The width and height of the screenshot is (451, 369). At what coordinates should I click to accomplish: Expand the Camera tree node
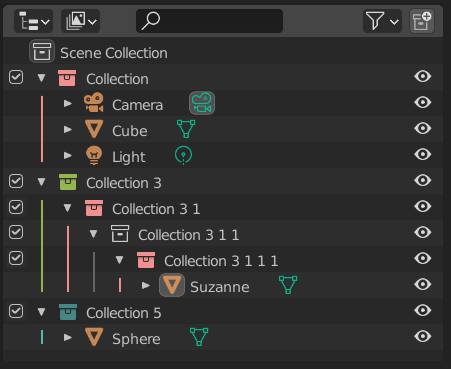click(x=68, y=103)
